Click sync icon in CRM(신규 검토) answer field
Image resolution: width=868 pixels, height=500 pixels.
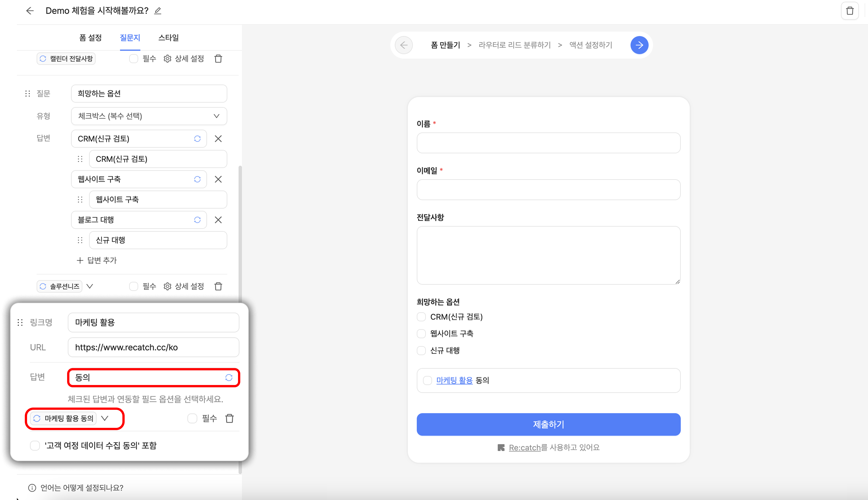point(197,139)
